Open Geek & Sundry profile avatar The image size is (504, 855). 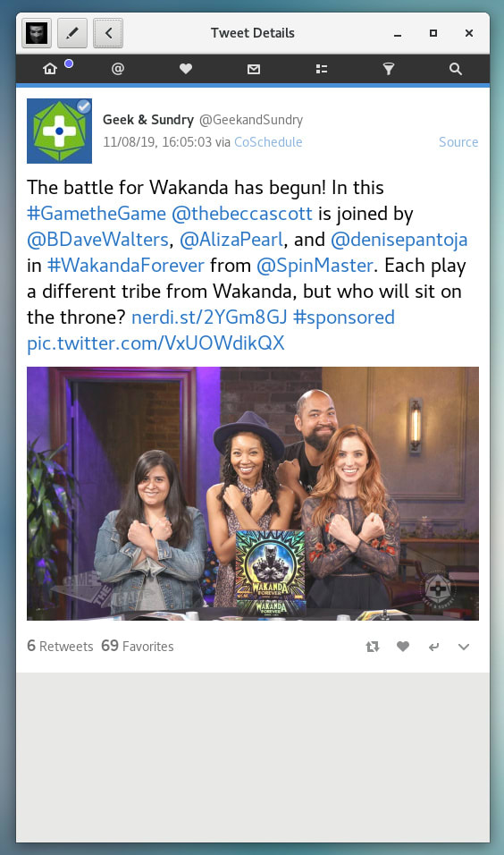[x=59, y=131]
